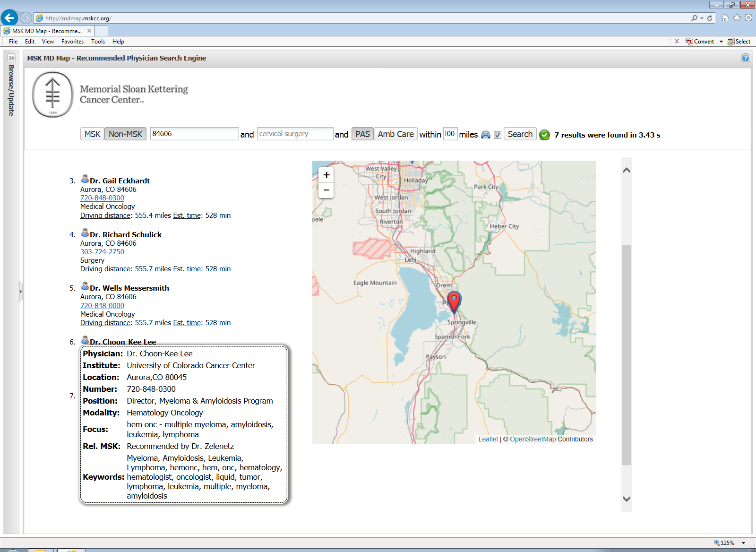756x552 pixels.
Task: Refresh the page with reload icon
Action: point(710,18)
